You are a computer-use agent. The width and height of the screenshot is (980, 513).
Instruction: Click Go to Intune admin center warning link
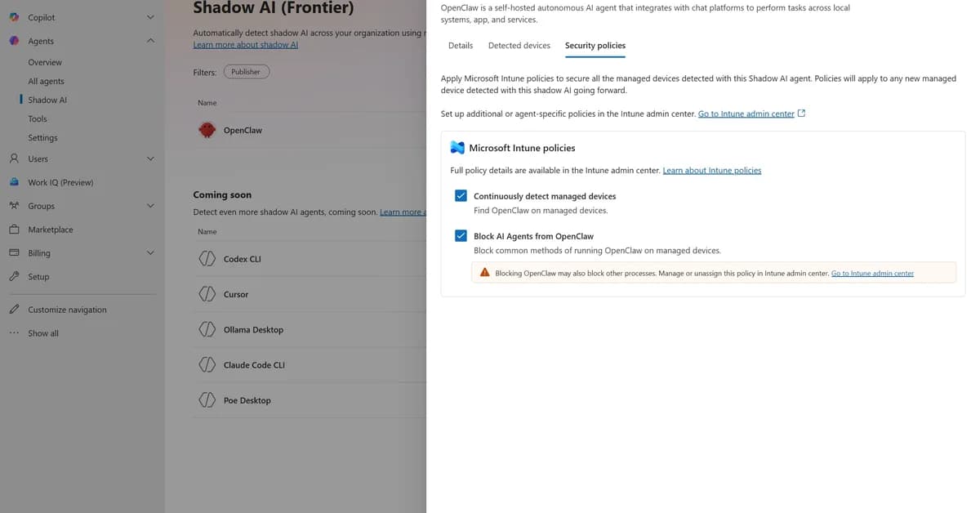pyautogui.click(x=872, y=273)
